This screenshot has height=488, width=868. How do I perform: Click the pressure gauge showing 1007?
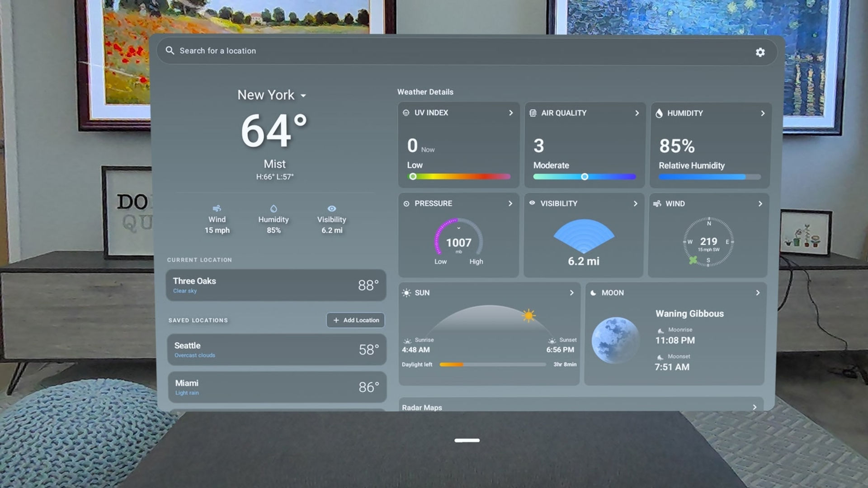[458, 239]
